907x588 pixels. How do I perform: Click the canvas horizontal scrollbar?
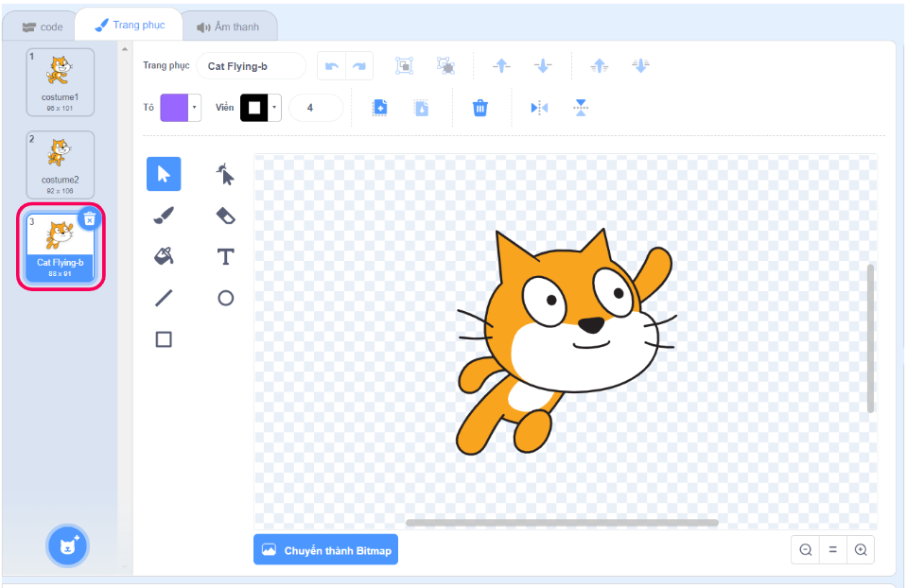pyautogui.click(x=562, y=523)
